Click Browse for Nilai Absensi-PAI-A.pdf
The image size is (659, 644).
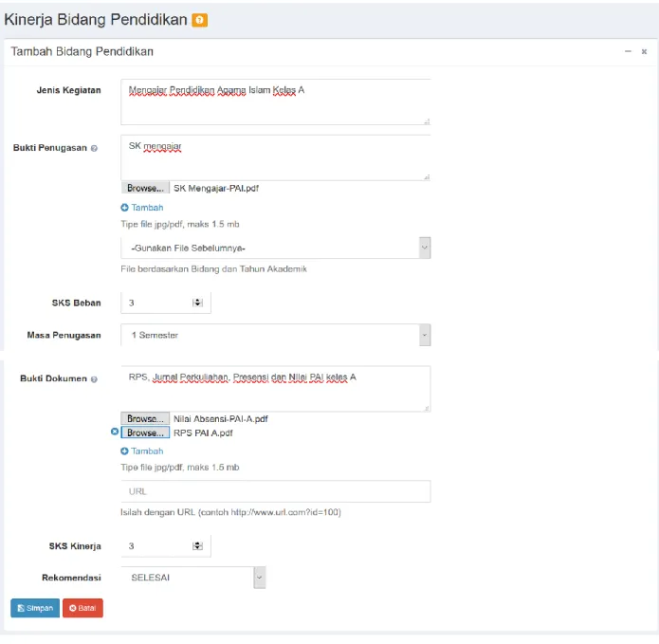(145, 418)
